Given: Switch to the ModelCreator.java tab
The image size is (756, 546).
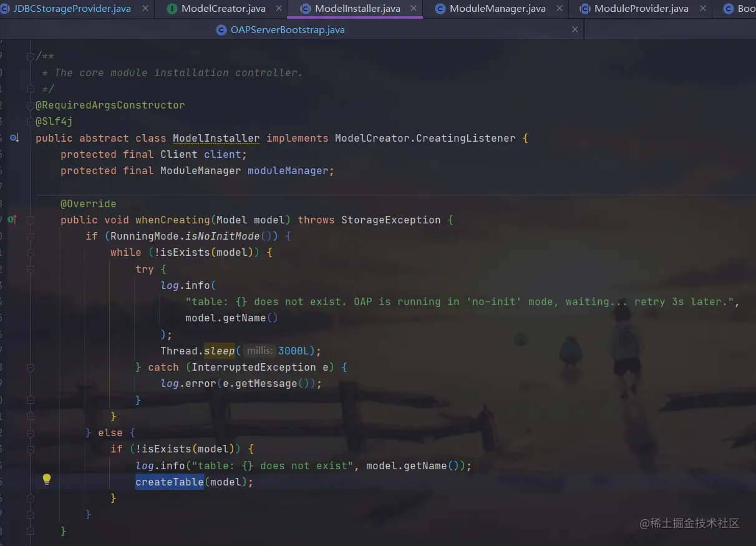Looking at the screenshot, I should pos(223,9).
